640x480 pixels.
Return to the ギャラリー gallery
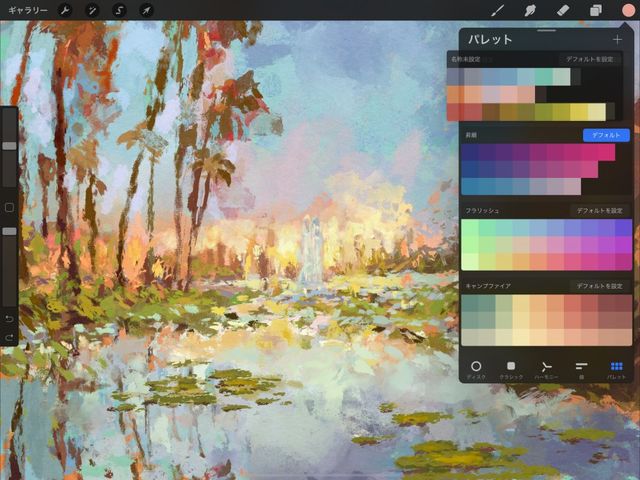tap(28, 10)
